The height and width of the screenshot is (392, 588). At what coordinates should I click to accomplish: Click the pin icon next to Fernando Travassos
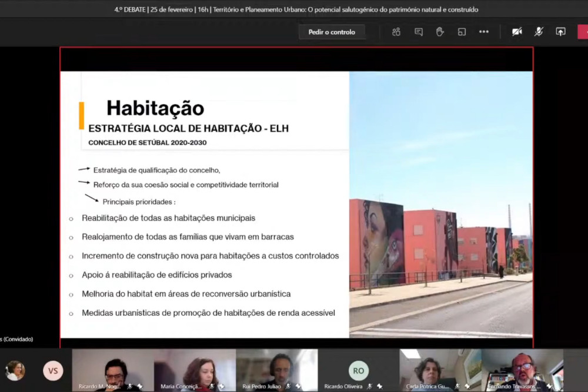click(549, 386)
